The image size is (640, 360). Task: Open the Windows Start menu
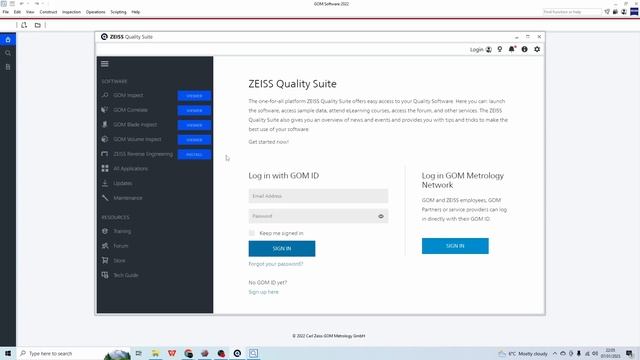click(x=8, y=353)
